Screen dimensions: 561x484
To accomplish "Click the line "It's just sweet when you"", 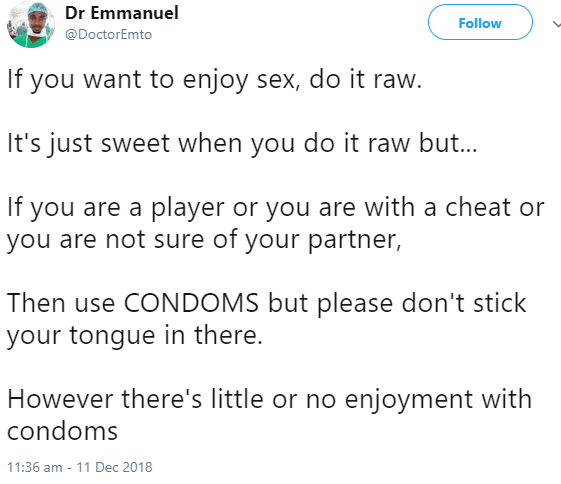I will click(242, 144).
